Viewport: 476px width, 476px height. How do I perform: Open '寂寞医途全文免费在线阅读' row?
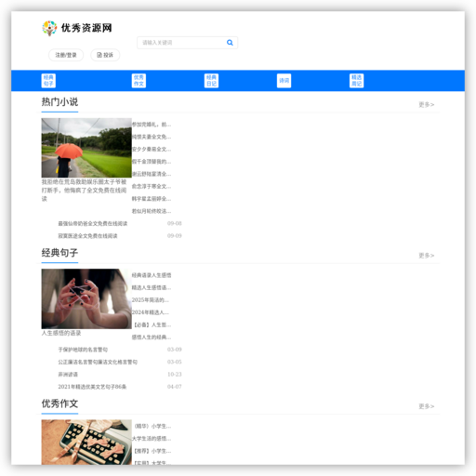point(87,236)
